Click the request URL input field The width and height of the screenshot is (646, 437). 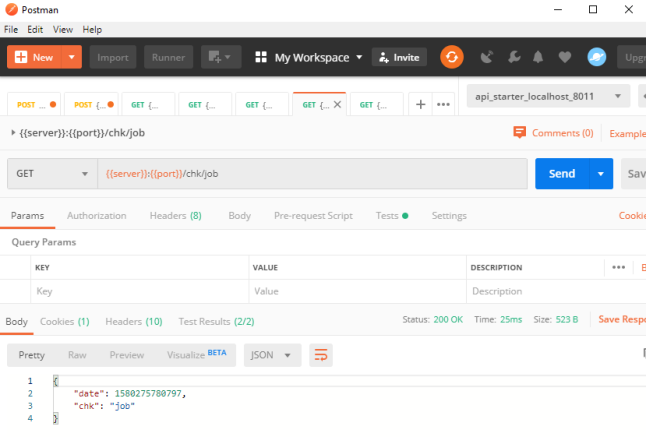[313, 174]
